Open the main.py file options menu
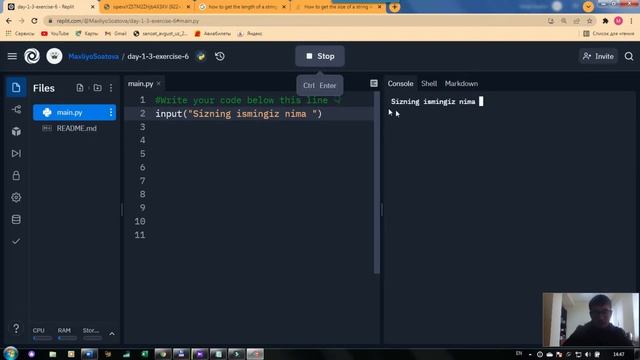 pyautogui.click(x=111, y=112)
